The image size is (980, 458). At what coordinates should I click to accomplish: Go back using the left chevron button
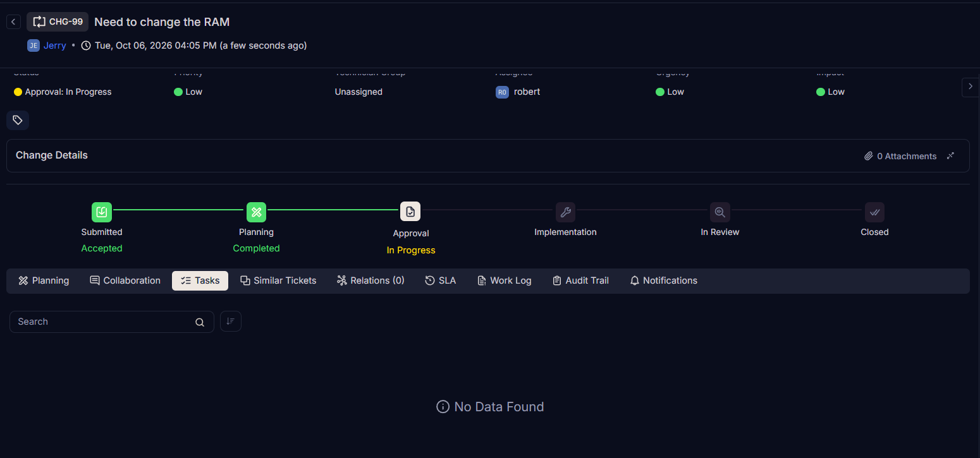[x=13, y=22]
